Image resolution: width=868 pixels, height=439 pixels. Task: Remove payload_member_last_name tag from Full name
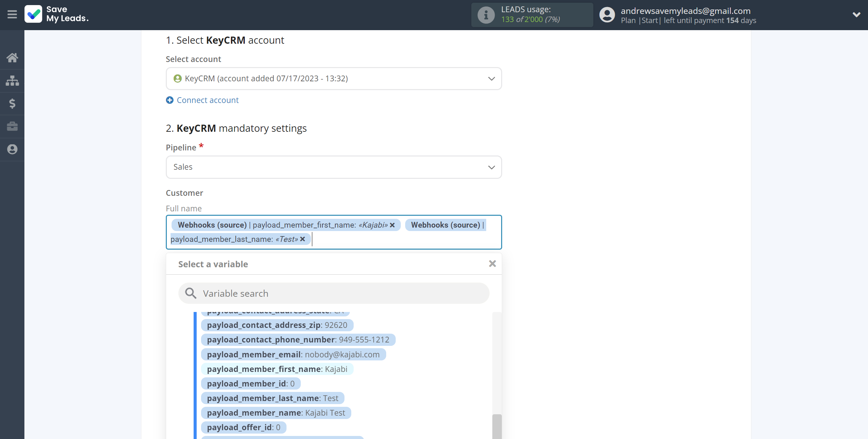[x=303, y=239]
